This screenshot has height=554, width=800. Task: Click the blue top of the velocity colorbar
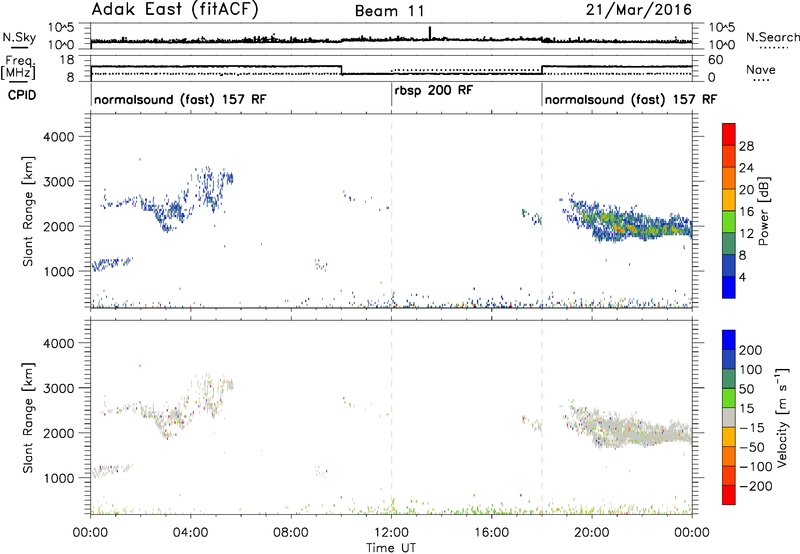coord(729,340)
